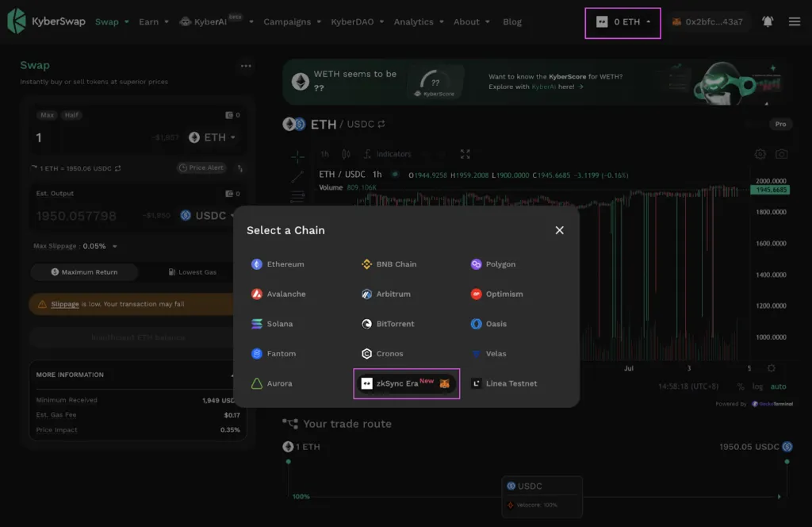
Task: Close the Select a Chain dialog
Action: (559, 230)
